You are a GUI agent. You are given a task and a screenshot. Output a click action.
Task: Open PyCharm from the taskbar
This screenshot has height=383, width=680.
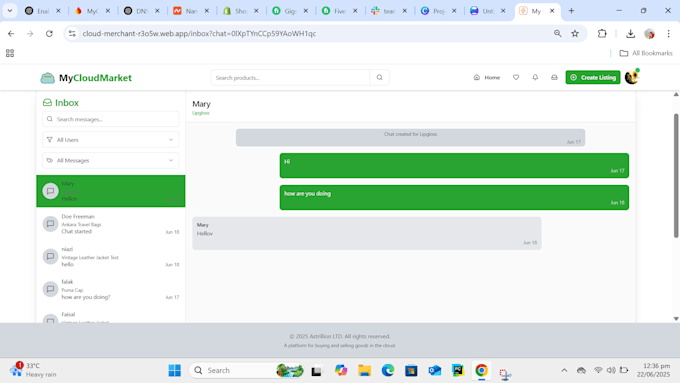click(458, 370)
